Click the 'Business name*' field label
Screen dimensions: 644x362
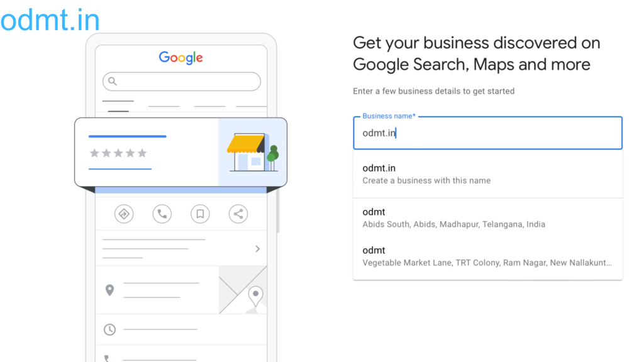point(389,116)
